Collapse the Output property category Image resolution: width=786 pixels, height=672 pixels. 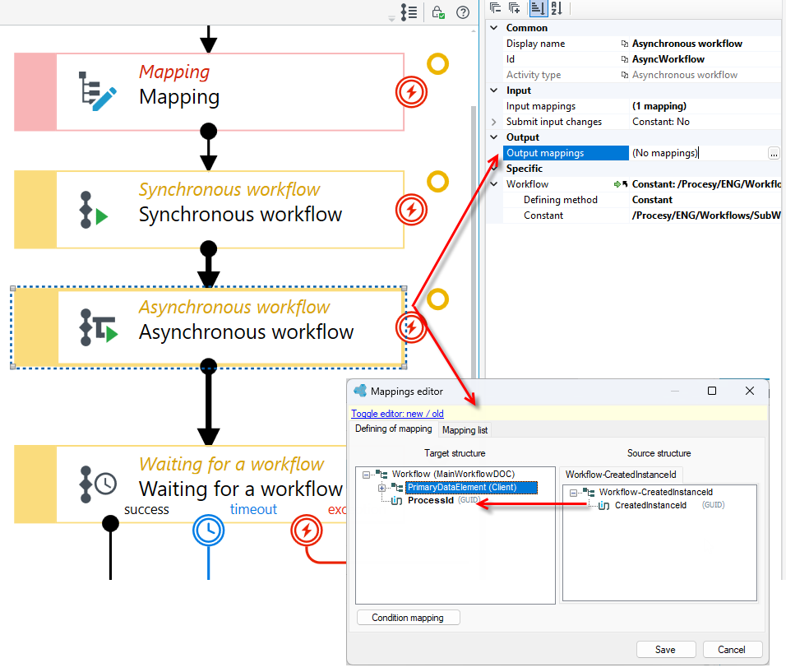click(494, 137)
